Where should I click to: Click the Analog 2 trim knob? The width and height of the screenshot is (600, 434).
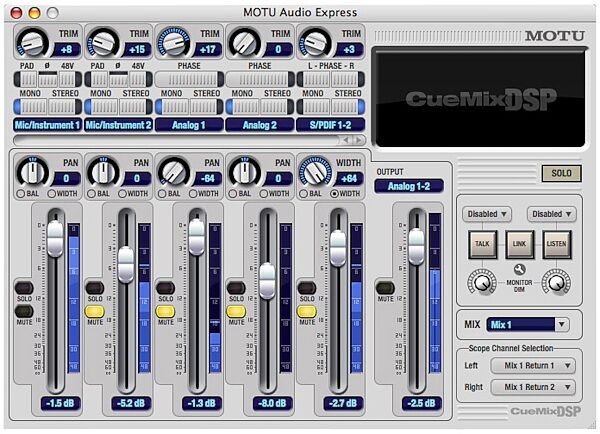click(245, 43)
